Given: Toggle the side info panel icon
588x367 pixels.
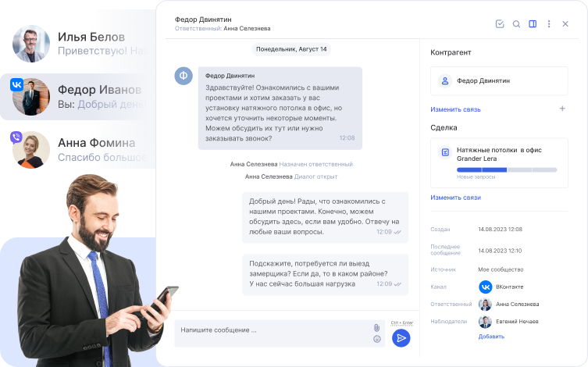Looking at the screenshot, I should point(533,24).
